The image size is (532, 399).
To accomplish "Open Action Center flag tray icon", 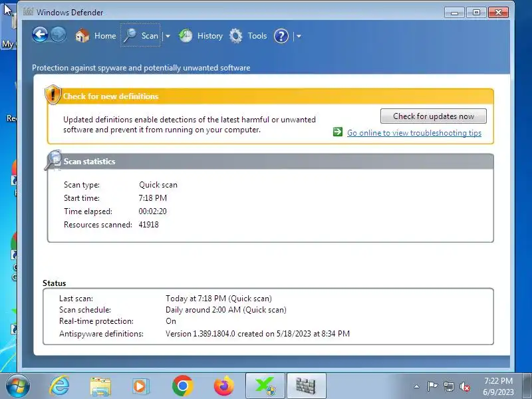I will (x=432, y=386).
